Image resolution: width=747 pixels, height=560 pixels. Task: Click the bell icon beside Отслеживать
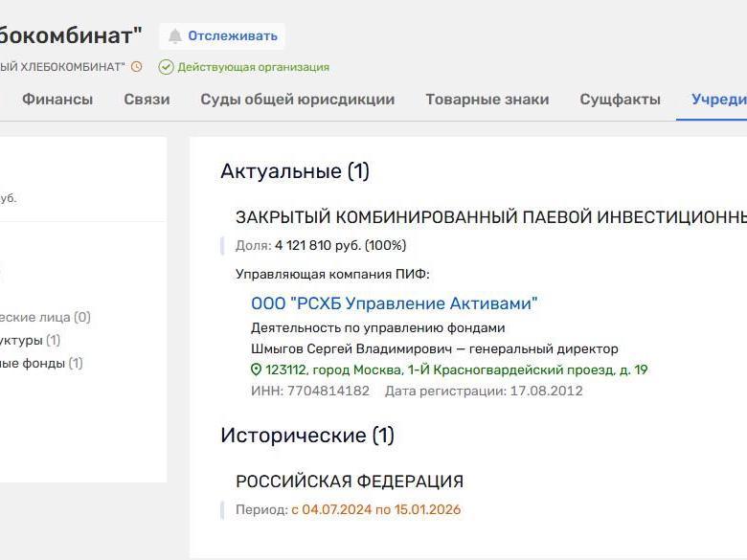pyautogui.click(x=175, y=36)
